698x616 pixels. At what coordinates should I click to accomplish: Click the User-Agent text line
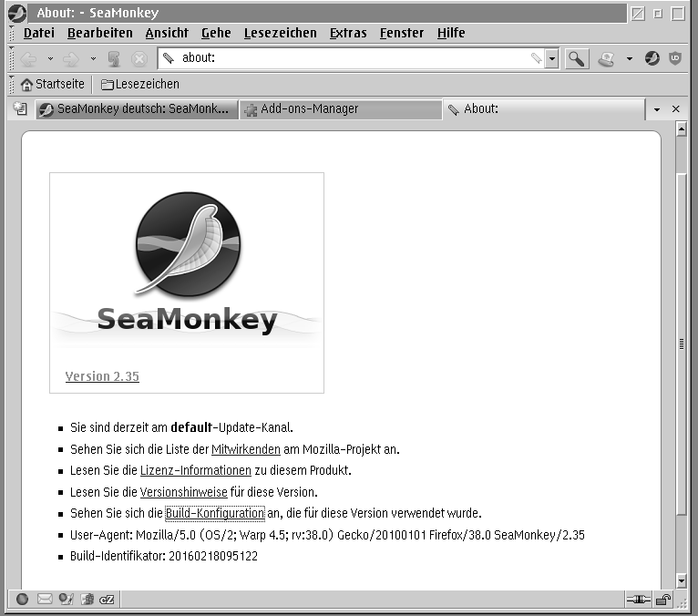click(327, 535)
